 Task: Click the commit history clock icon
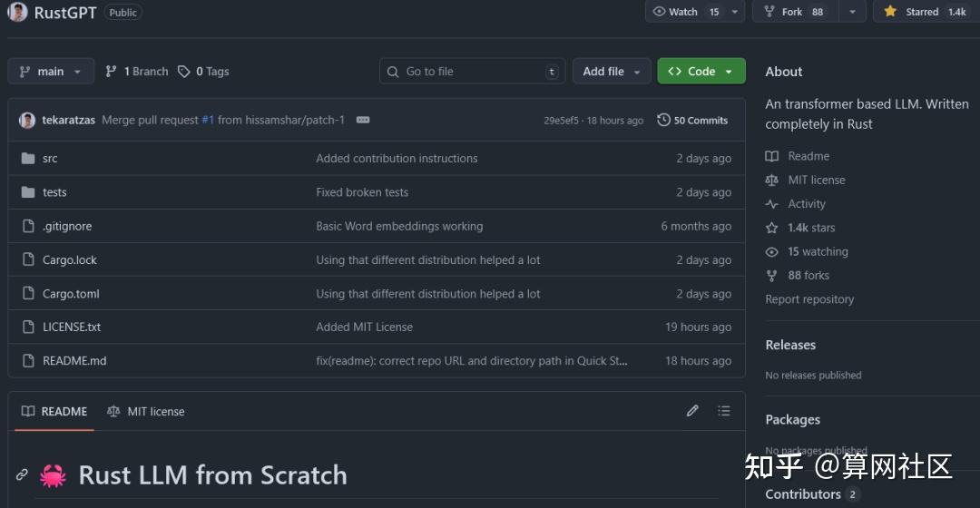point(663,120)
